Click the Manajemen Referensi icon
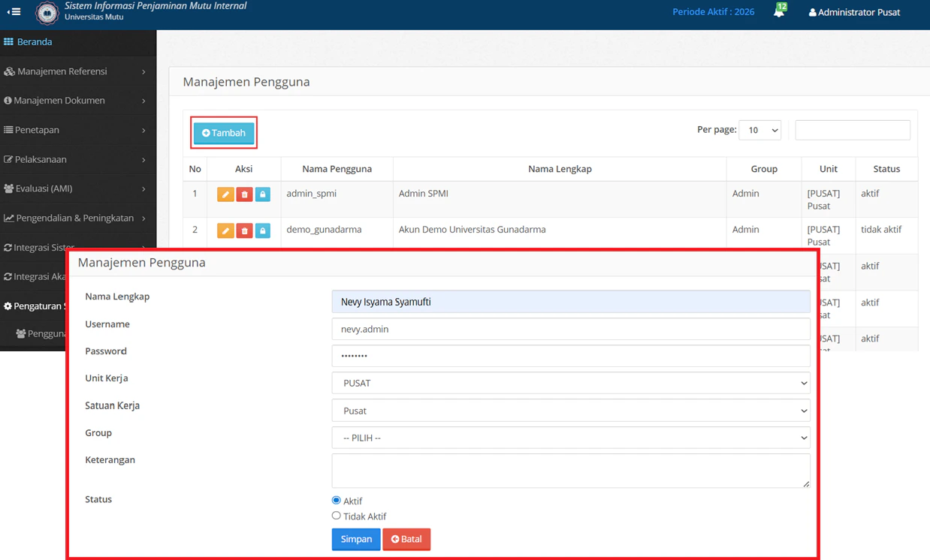930x560 pixels. (x=9, y=71)
